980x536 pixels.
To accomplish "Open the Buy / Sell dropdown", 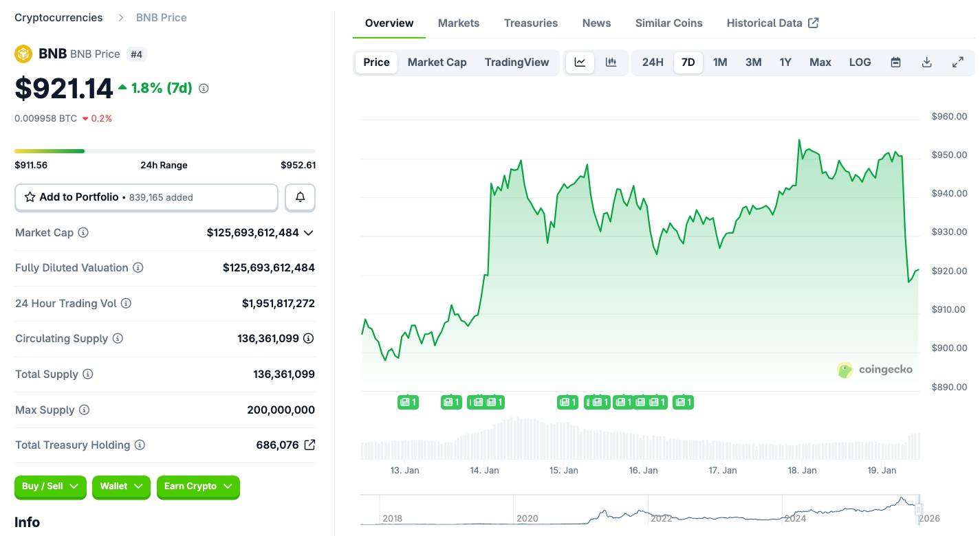I will [50, 487].
